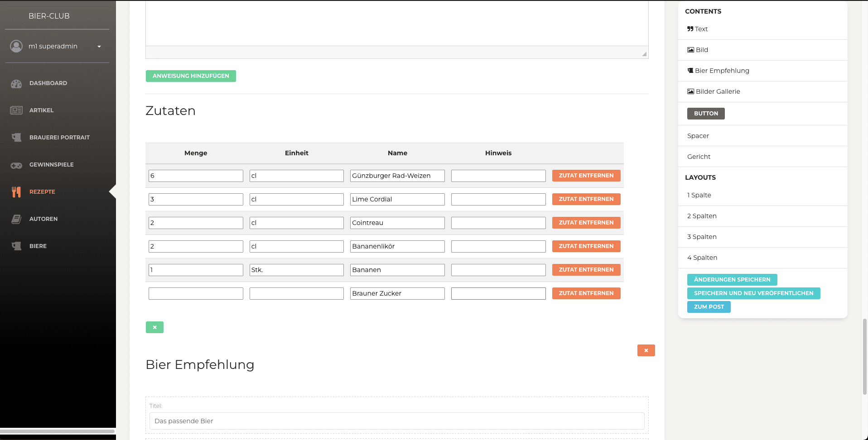Click the Dashboard gauge icon in sidebar
868x440 pixels.
coord(16,83)
